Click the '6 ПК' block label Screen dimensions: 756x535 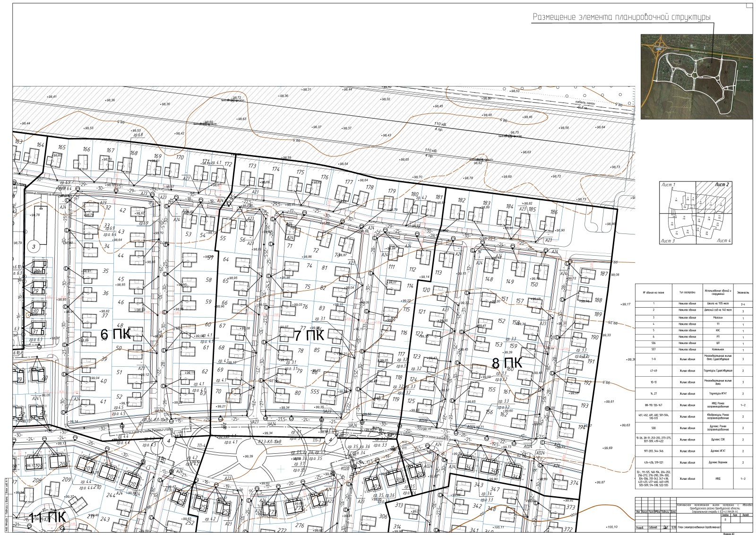(116, 335)
